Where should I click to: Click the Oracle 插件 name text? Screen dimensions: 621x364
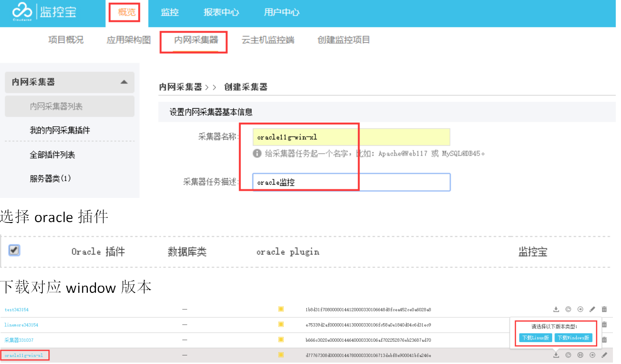98,252
